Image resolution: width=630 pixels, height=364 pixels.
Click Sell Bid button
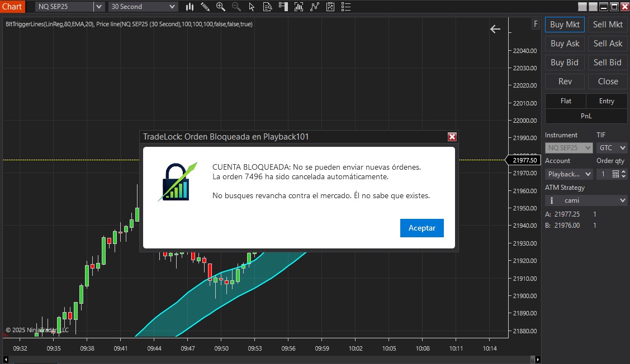pos(608,63)
